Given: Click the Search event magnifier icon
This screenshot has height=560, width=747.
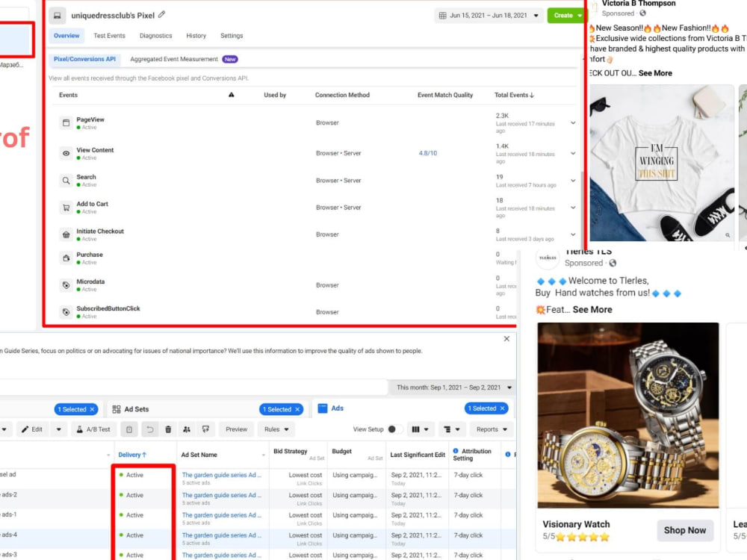Looking at the screenshot, I should (66, 181).
